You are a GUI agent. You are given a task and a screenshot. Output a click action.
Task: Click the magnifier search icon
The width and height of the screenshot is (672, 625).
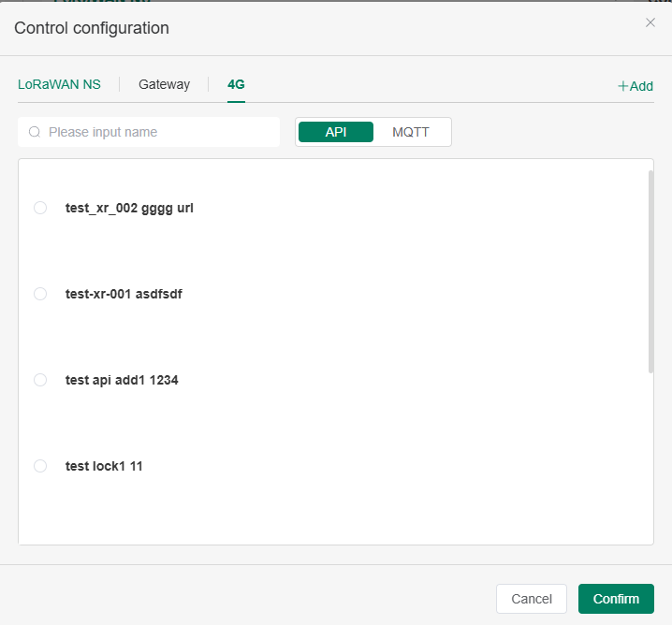tap(35, 132)
